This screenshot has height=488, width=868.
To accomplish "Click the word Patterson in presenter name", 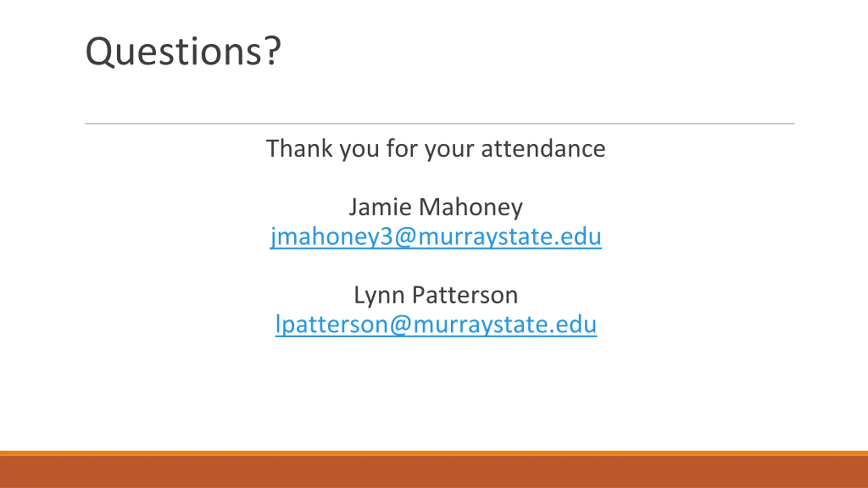I will (465, 295).
